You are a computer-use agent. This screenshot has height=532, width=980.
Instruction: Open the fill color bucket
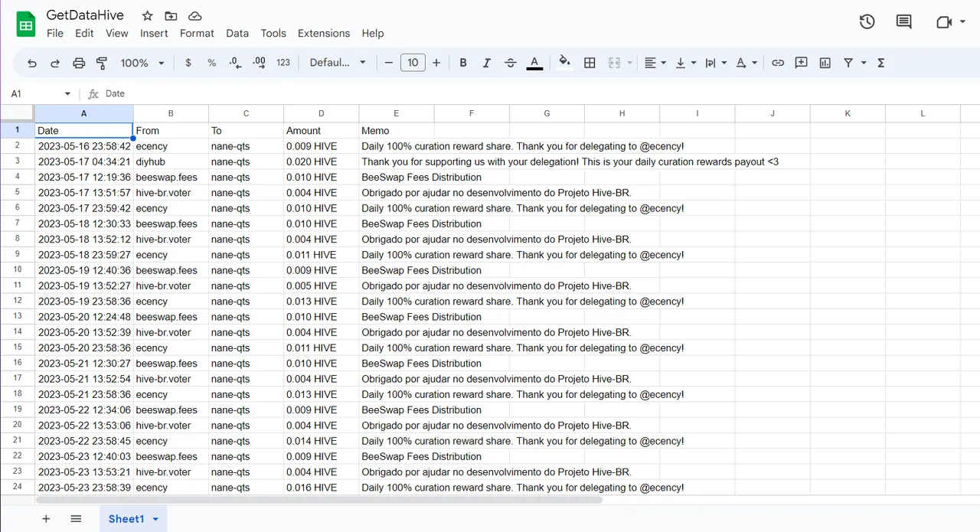(x=565, y=63)
